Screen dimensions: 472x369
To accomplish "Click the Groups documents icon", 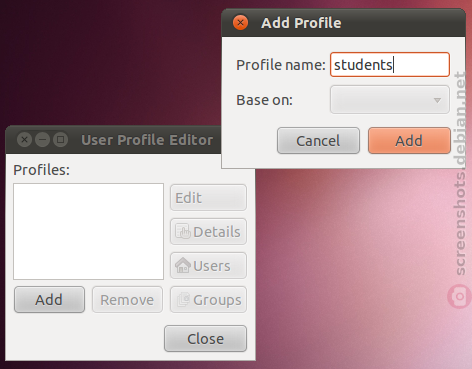I will [x=183, y=299].
